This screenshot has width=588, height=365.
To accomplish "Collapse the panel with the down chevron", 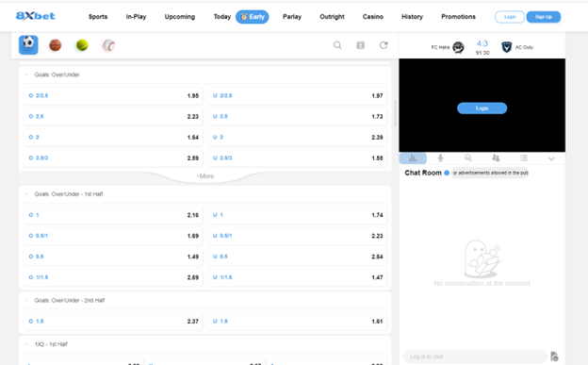I will pos(551,158).
